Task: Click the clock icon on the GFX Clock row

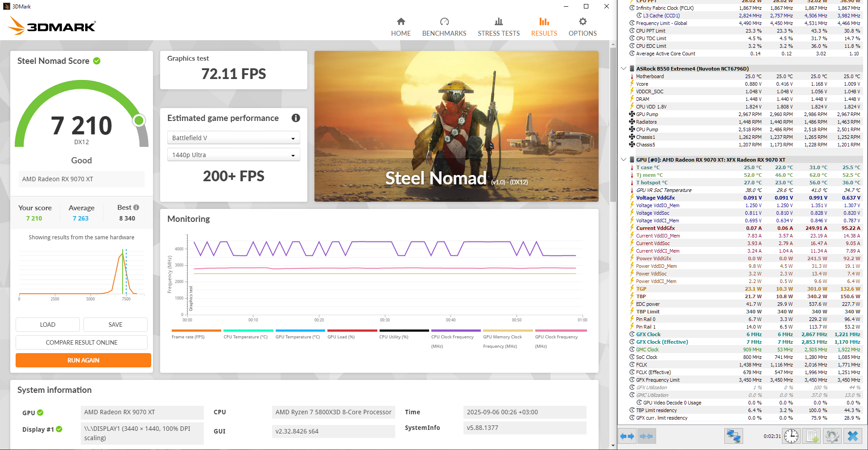Action: tap(632, 334)
